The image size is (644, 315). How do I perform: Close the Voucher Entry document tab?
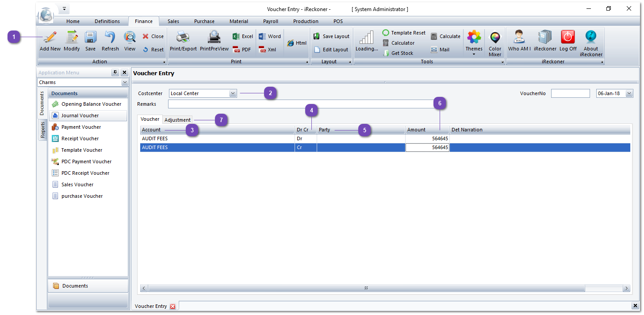(x=172, y=306)
